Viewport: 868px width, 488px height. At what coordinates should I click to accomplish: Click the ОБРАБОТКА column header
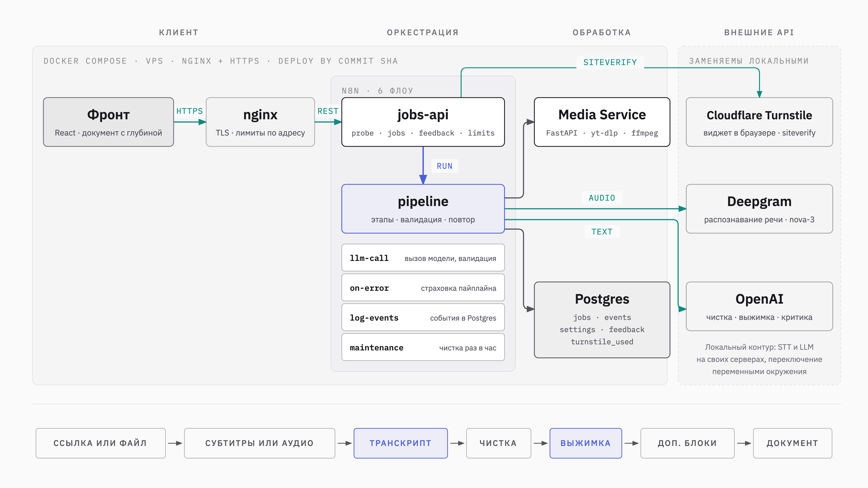602,32
